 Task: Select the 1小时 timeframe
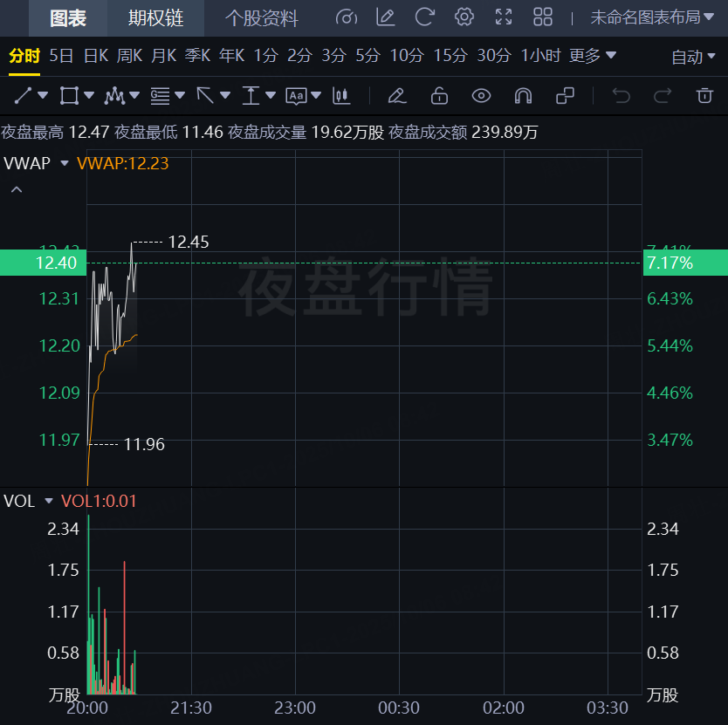(541, 56)
